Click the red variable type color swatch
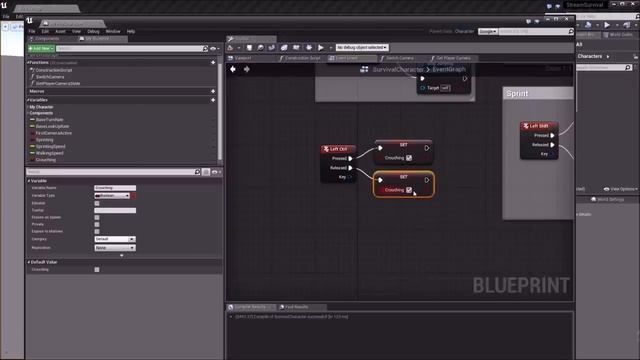Image resolution: width=640 pixels, height=360 pixels. pyautogui.click(x=133, y=196)
